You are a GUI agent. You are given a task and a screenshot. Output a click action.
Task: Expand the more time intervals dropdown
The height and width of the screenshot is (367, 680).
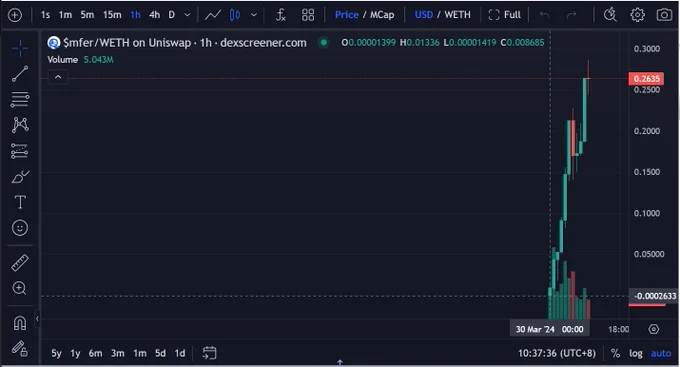(187, 15)
